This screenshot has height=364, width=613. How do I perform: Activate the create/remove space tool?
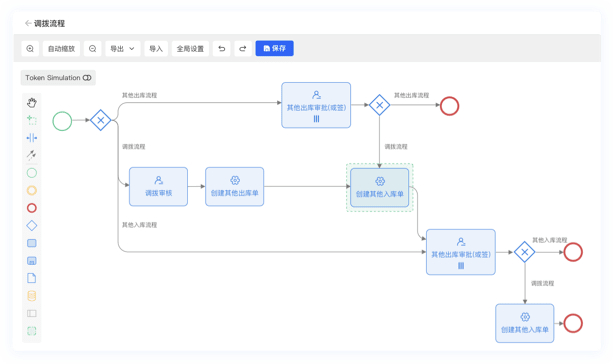(x=32, y=138)
